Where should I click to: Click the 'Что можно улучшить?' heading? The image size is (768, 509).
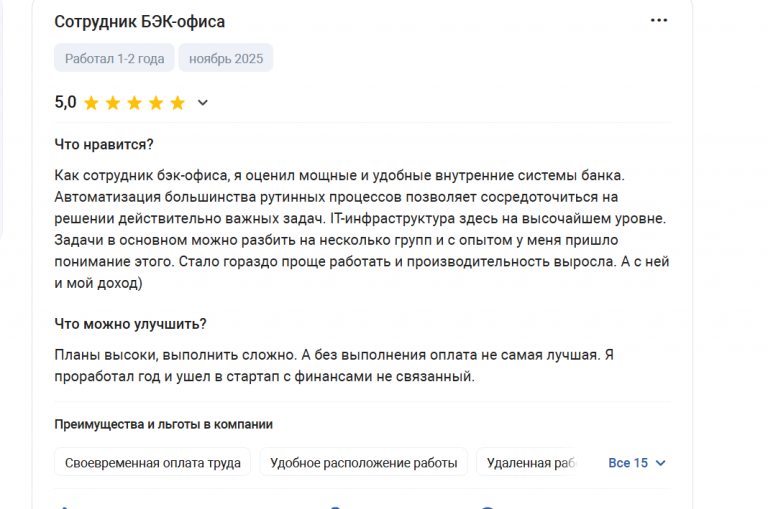point(130,324)
